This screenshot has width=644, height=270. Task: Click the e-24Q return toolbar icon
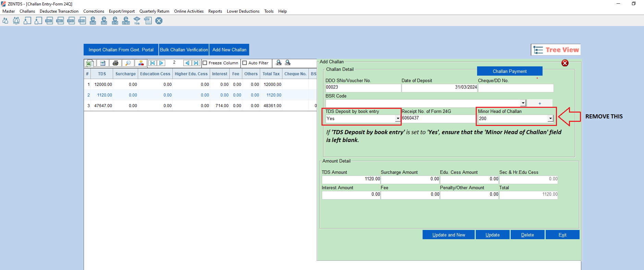(x=93, y=21)
